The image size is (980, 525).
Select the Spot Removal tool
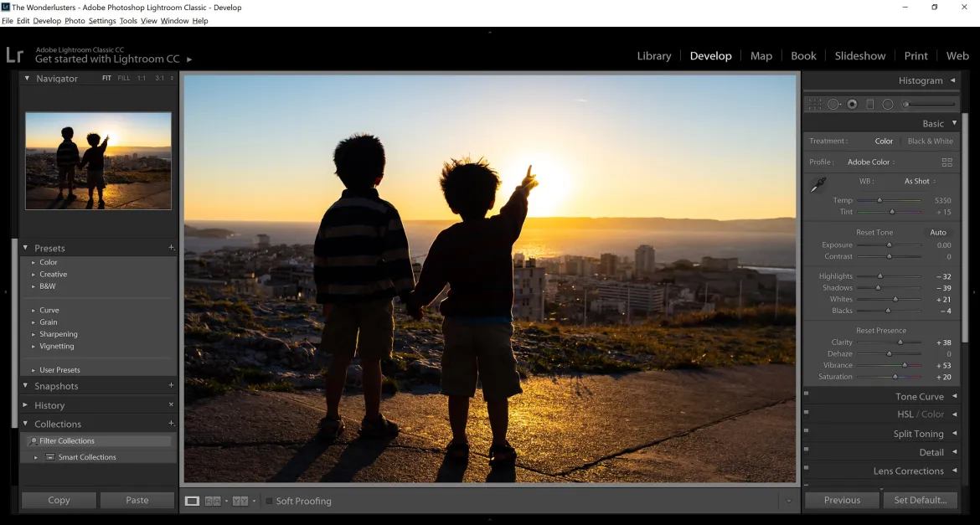(834, 103)
